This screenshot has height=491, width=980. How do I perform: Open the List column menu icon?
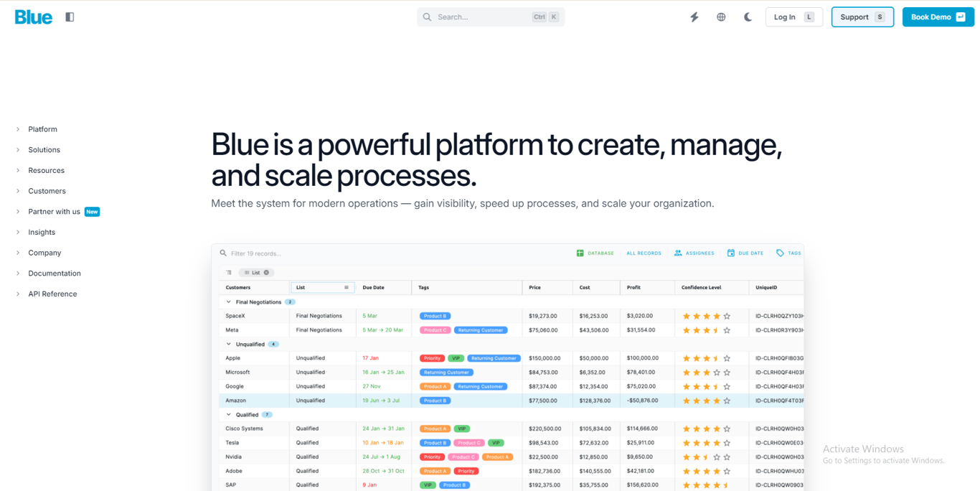pos(347,287)
